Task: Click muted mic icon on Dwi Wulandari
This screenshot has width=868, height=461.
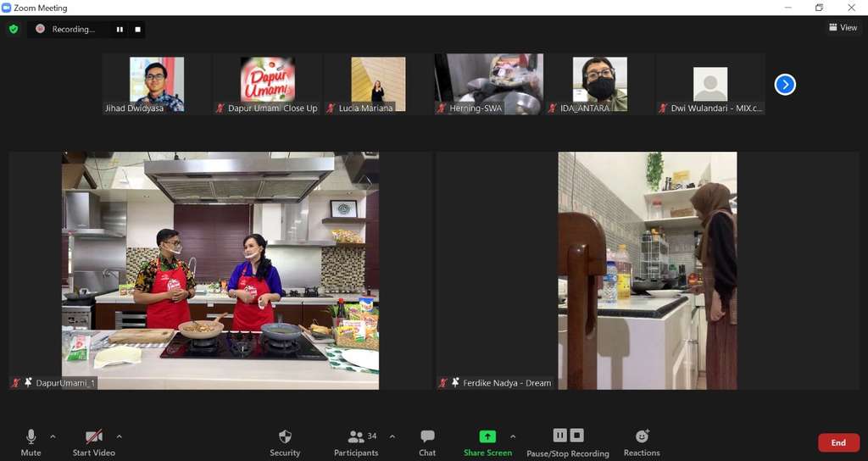Action: point(663,108)
